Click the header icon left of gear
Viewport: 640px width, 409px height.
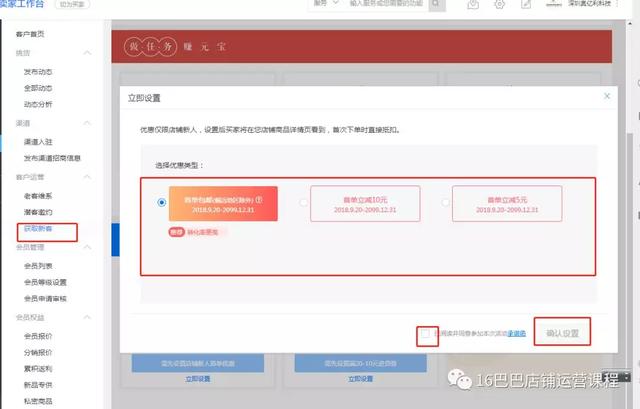pos(472,5)
